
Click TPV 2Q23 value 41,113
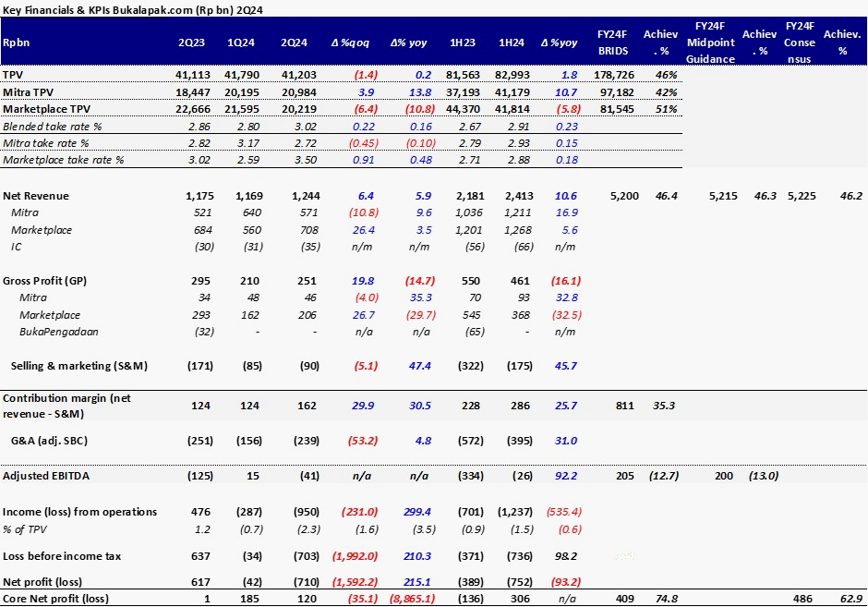click(193, 75)
